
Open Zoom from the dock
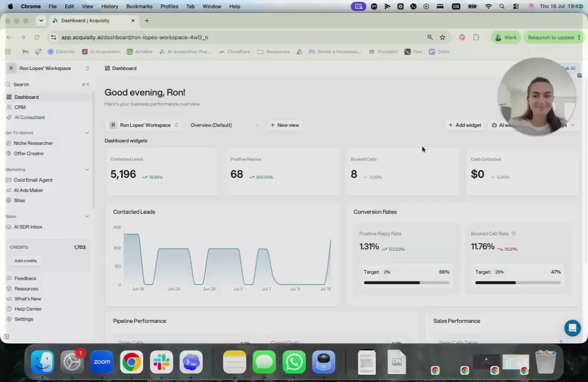pos(101,362)
